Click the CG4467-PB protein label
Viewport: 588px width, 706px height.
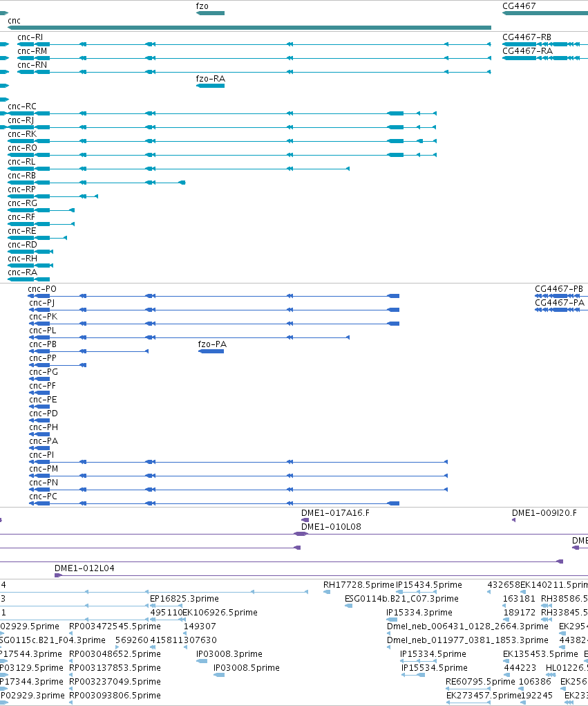point(559,289)
